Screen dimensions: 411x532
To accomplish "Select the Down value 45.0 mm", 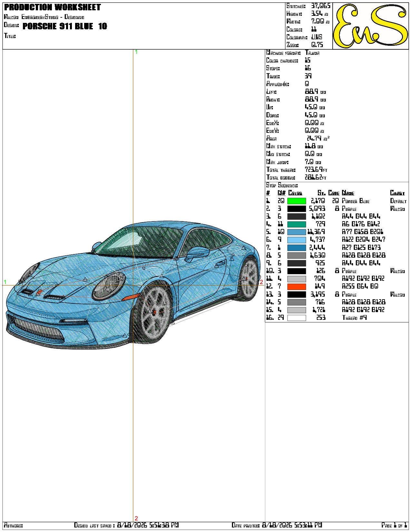I will [x=315, y=115].
